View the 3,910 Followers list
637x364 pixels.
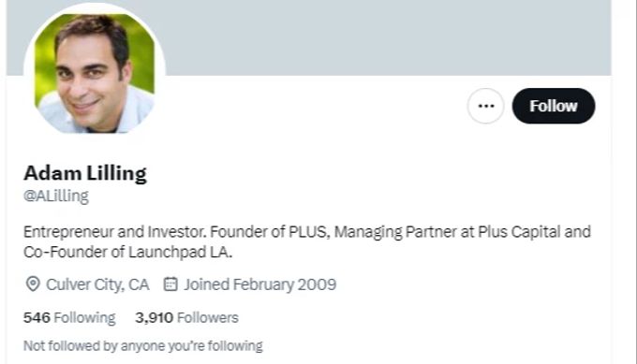click(186, 317)
